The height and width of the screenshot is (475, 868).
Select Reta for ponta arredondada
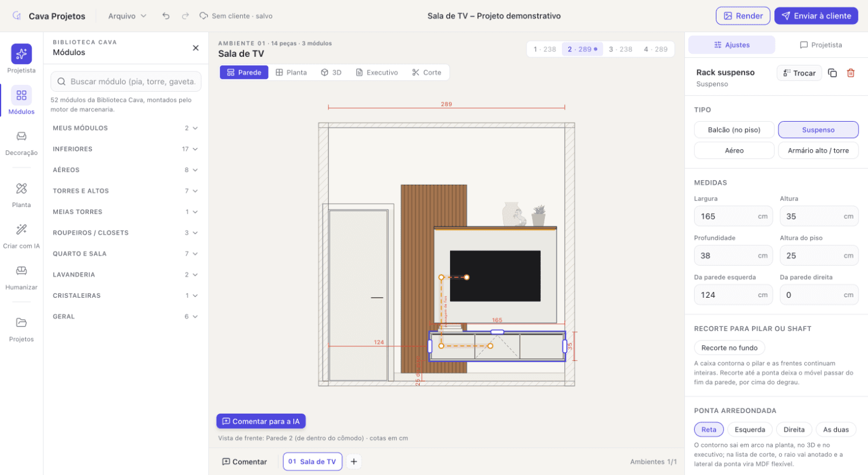[709, 429]
